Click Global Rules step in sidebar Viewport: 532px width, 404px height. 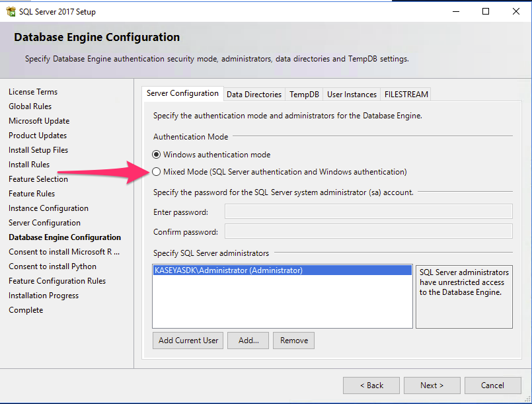click(x=30, y=106)
